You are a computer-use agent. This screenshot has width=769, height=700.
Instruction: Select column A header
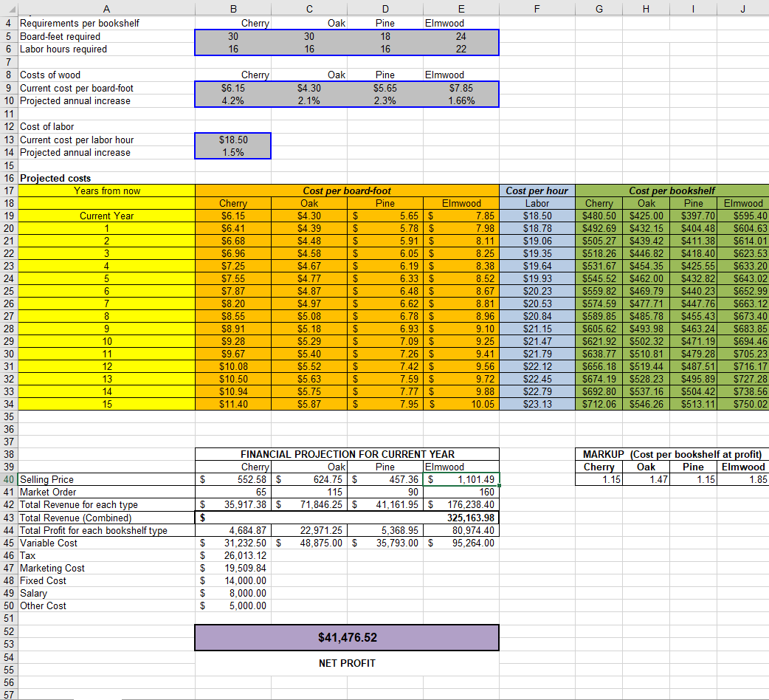tap(106, 8)
